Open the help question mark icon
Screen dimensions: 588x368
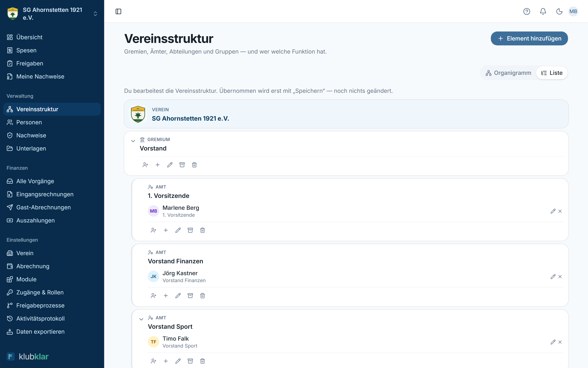pyautogui.click(x=527, y=11)
